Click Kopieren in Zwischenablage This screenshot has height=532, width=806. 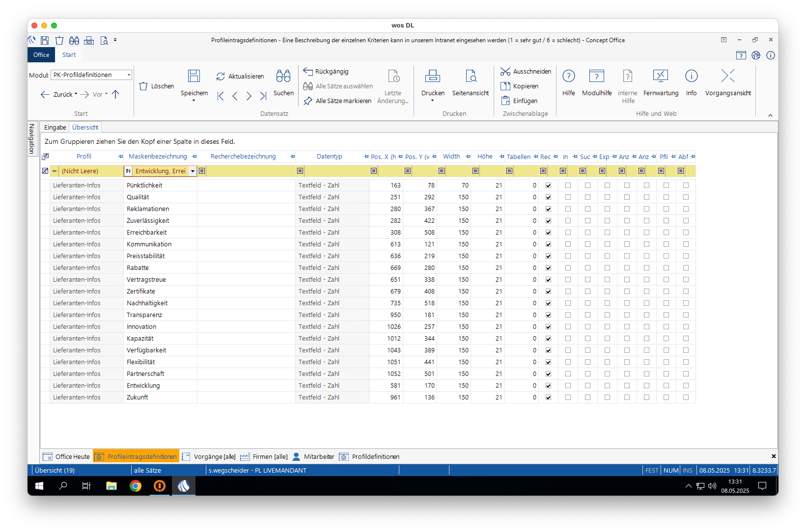(x=519, y=86)
